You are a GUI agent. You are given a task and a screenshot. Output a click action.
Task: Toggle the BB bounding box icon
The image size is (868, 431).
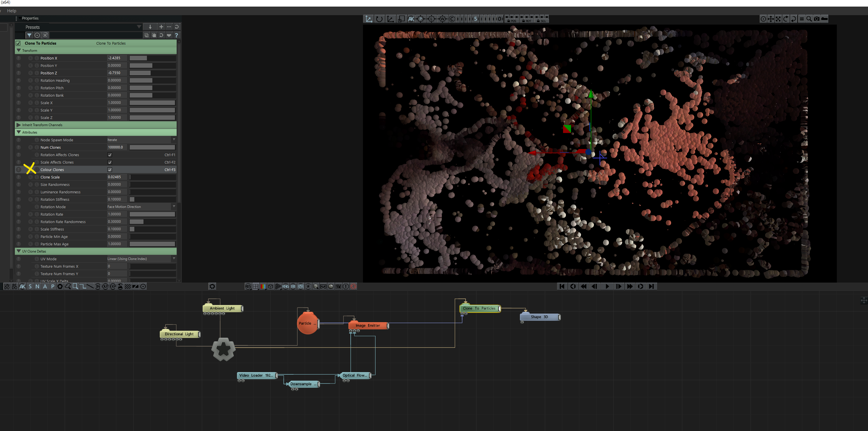coord(293,286)
